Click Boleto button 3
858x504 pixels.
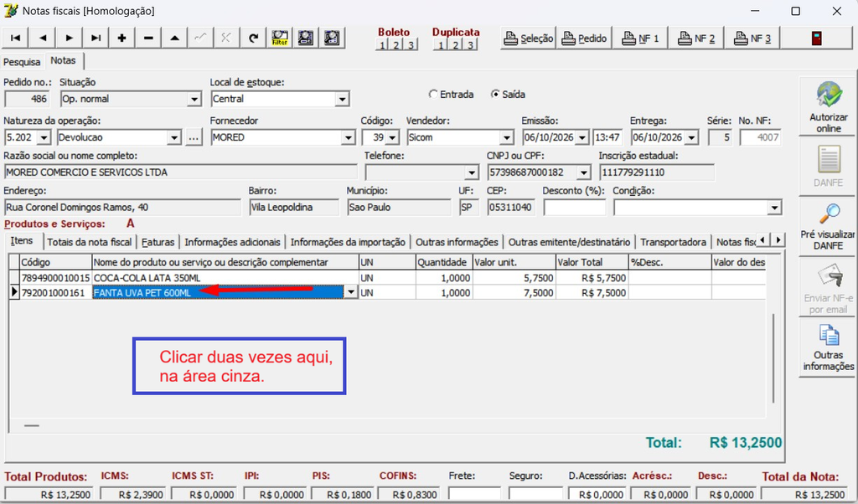tap(411, 45)
